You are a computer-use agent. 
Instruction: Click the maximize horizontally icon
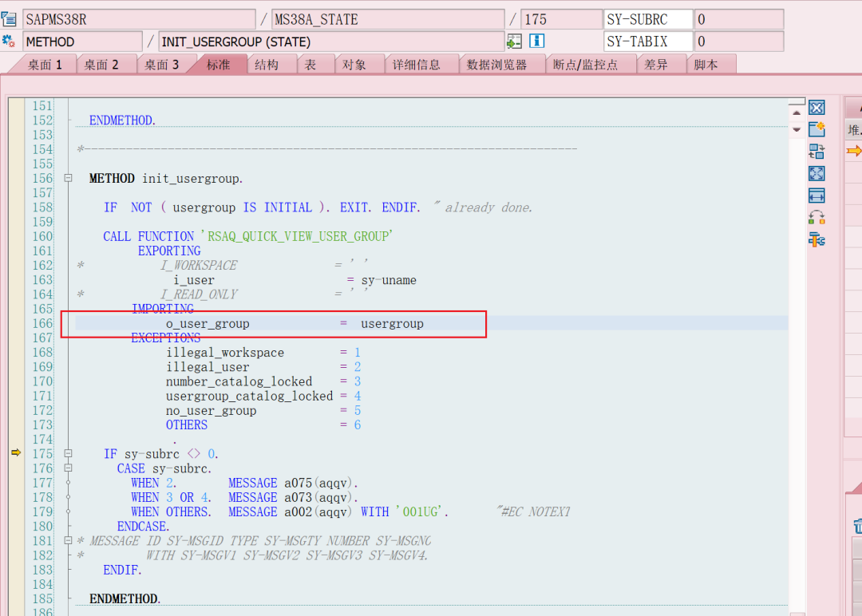[817, 195]
